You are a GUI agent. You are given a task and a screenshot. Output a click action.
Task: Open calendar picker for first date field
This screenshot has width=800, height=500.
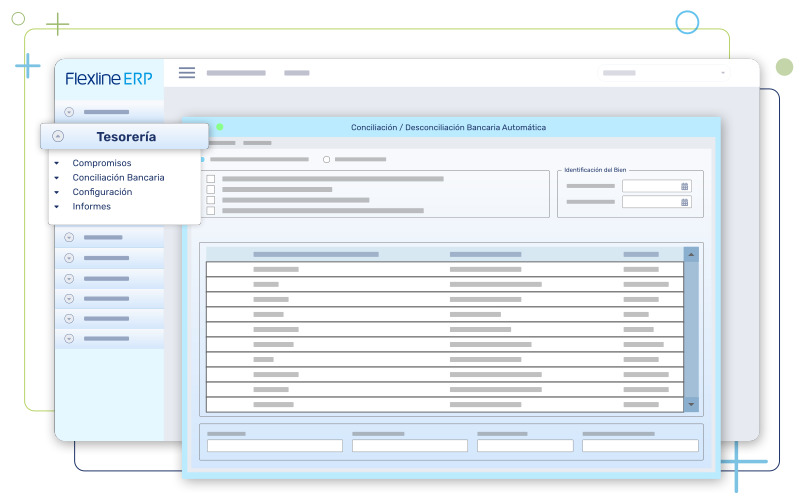pyautogui.click(x=685, y=186)
